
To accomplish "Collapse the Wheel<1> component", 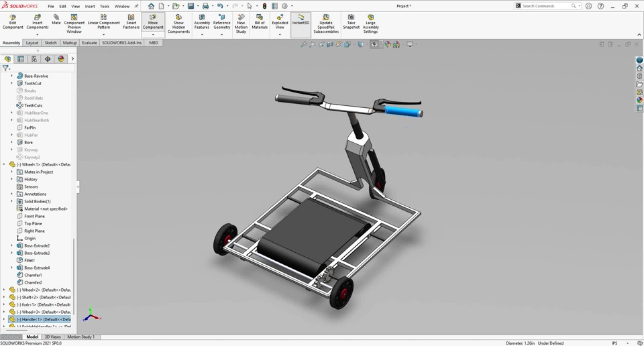I will click(4, 164).
